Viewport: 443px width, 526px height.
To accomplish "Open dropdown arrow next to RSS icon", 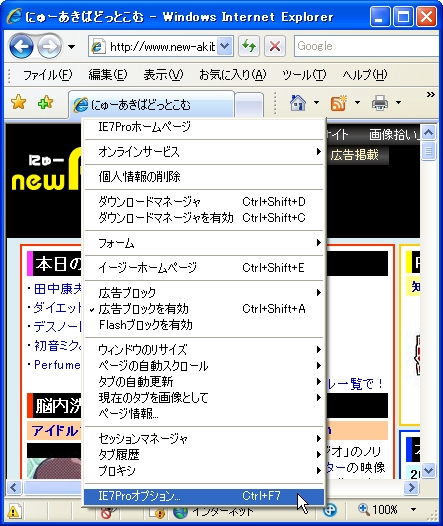I will point(357,102).
